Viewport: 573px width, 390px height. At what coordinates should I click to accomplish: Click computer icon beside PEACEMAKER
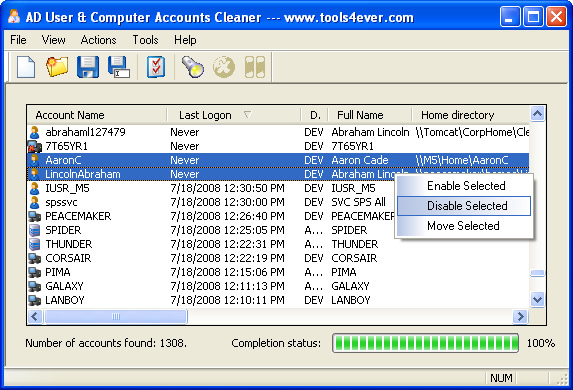(x=35, y=216)
